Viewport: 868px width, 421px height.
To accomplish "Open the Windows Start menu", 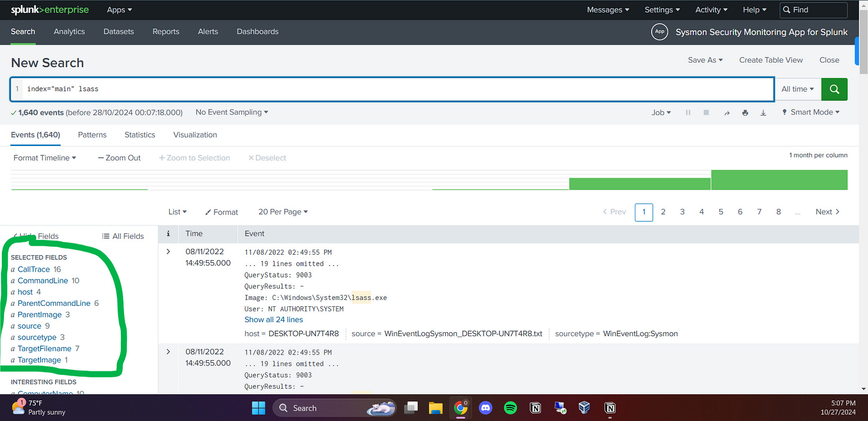I will 258,408.
